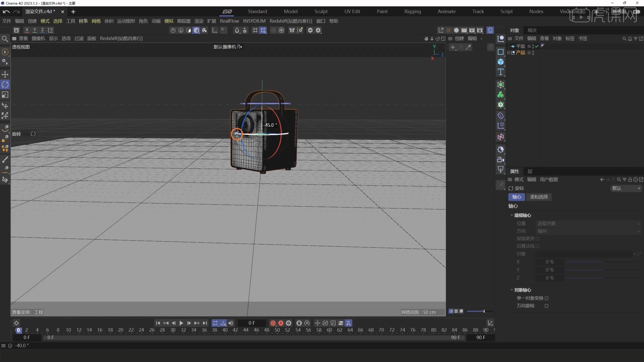644x362 pixels.
Task: Switch to the Rigging menu tab
Action: (413, 11)
